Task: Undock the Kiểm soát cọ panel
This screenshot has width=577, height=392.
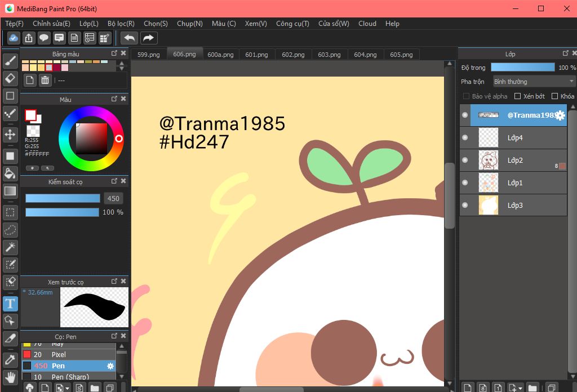Action: point(114,181)
